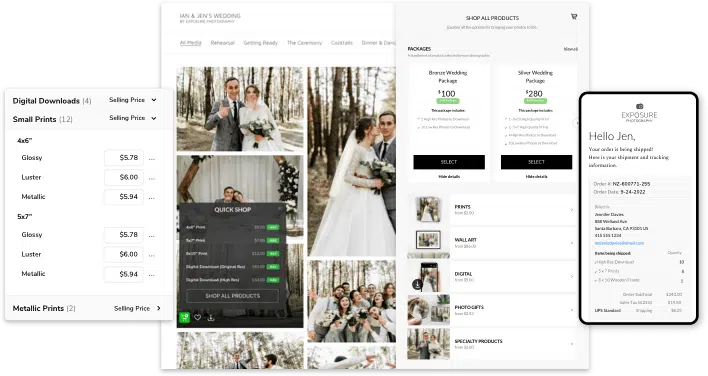
Task: Open options for 5x7 Glossy price row
Action: [x=152, y=236]
